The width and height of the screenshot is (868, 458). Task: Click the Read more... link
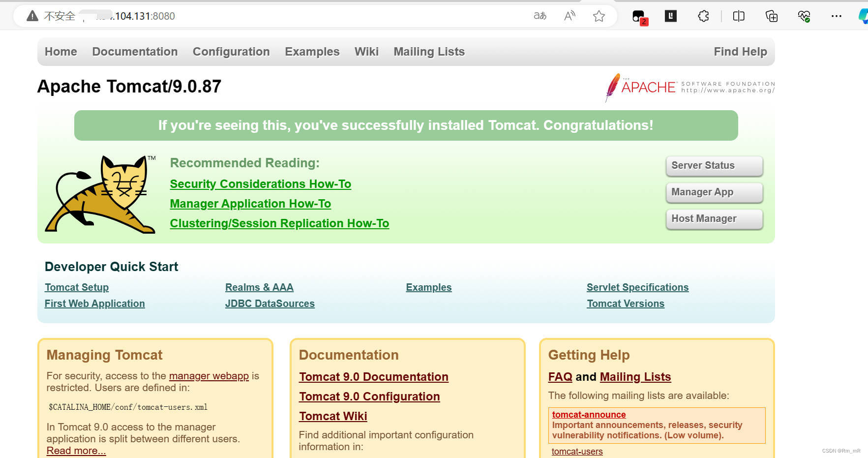tap(76, 451)
